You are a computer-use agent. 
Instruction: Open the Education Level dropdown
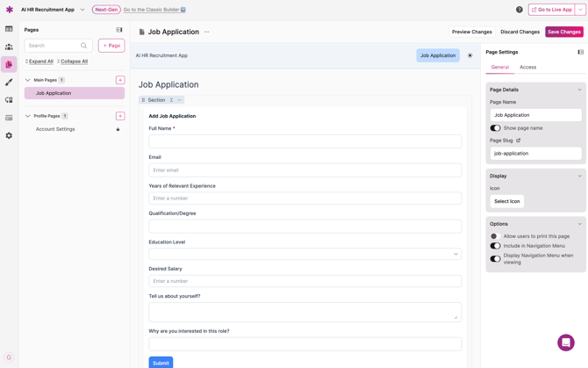point(305,254)
